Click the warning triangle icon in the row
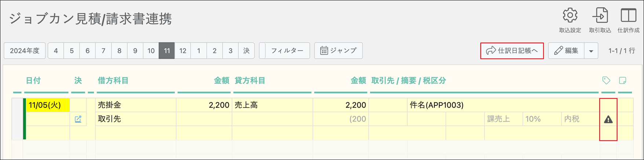 pyautogui.click(x=608, y=119)
